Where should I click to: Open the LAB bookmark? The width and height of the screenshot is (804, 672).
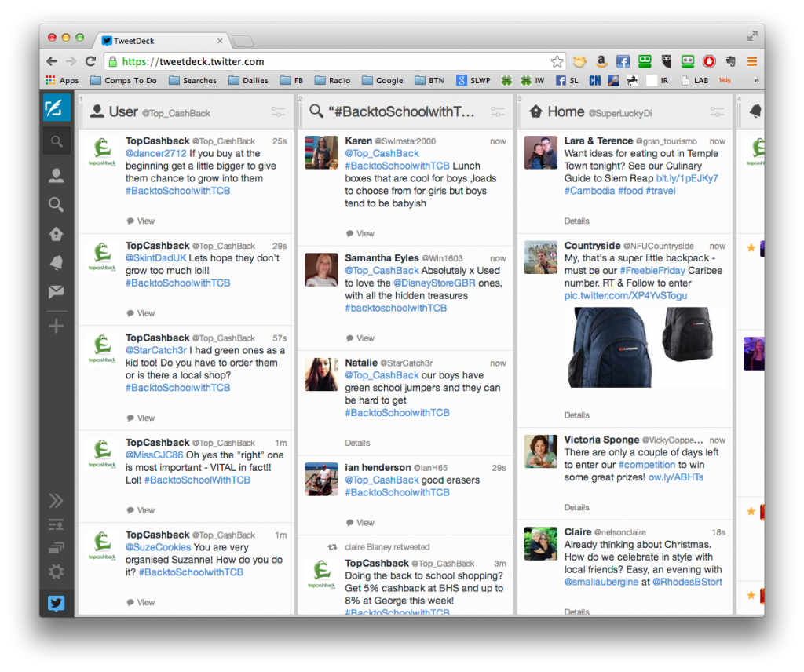coord(695,81)
